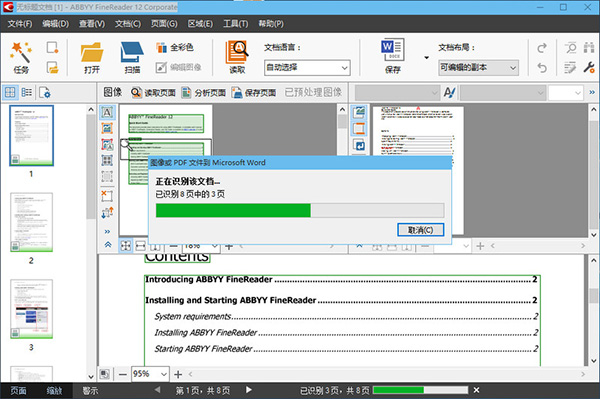Open the 文档(C) menu
The width and height of the screenshot is (600, 399).
click(x=128, y=24)
